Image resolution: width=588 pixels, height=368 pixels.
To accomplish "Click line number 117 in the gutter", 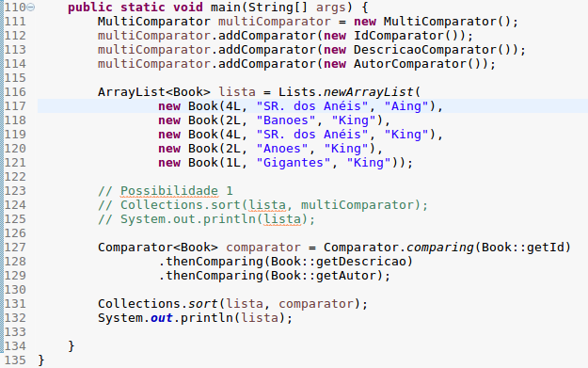I will [x=15, y=106].
